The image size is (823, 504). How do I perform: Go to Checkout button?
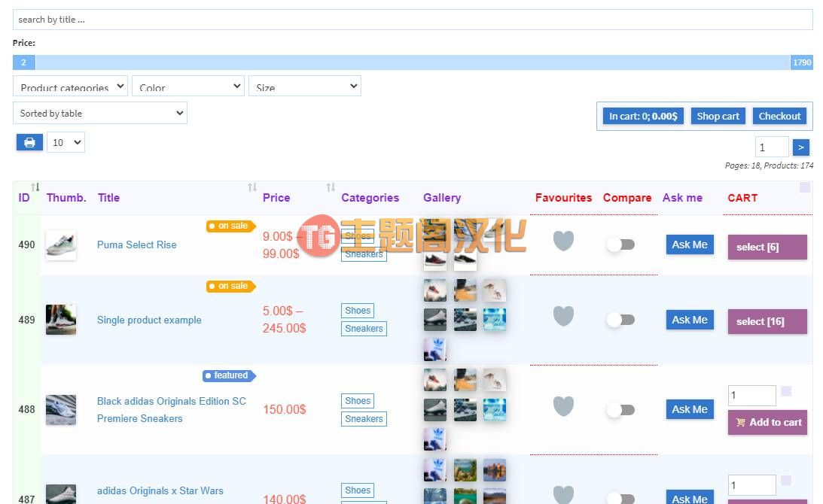[x=779, y=117]
